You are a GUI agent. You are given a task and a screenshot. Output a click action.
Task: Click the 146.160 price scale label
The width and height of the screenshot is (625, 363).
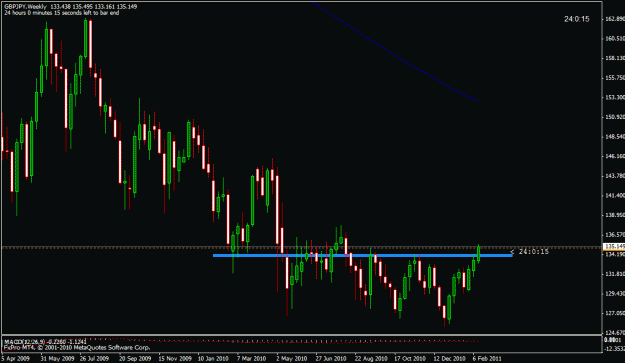click(615, 156)
